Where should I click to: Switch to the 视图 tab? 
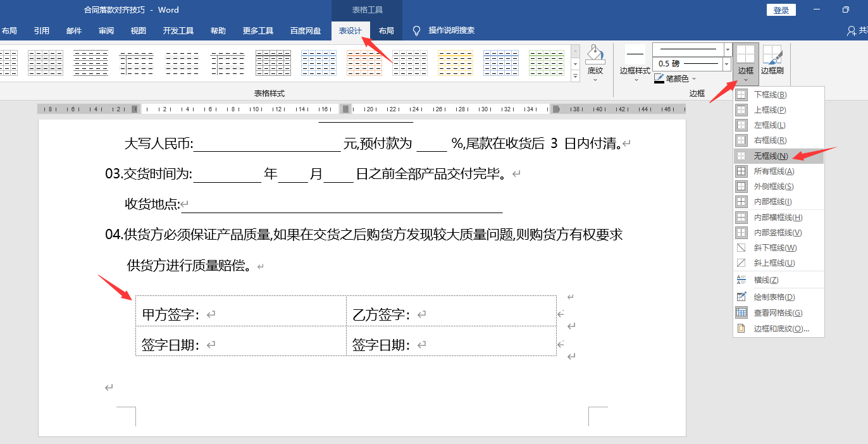click(x=139, y=30)
